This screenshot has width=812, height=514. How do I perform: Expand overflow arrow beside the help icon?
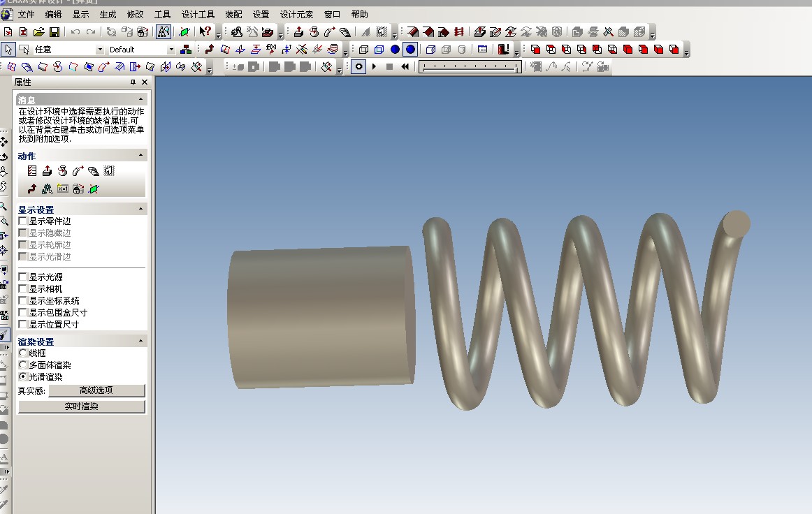click(x=219, y=35)
